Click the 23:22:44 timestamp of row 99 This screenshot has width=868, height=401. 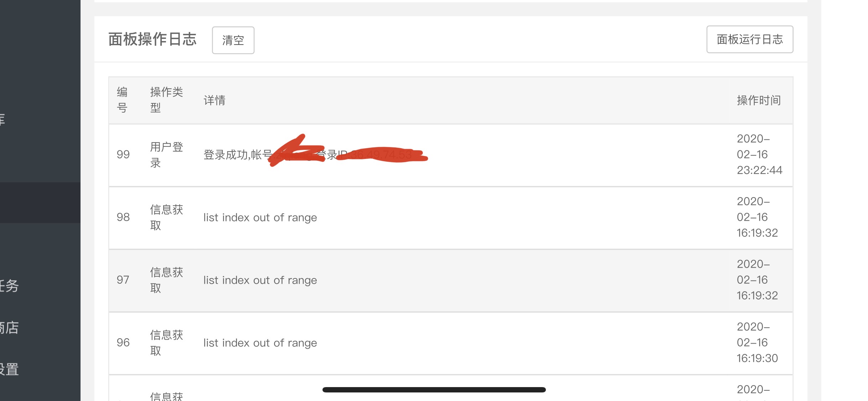[759, 170]
